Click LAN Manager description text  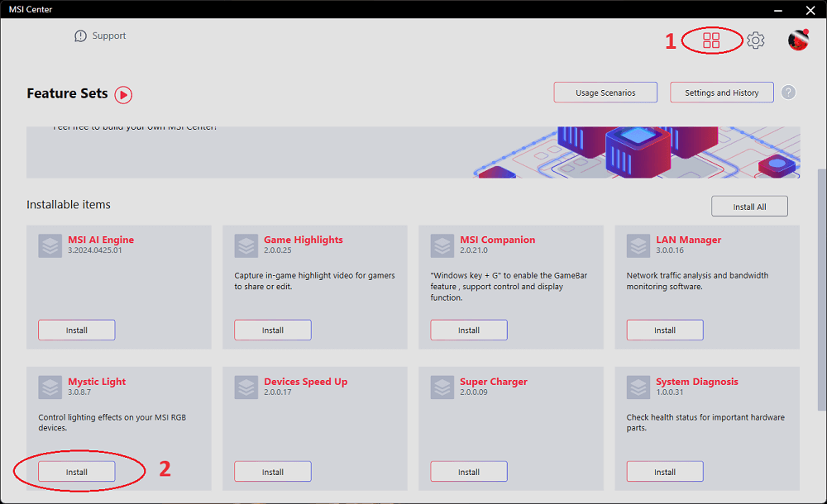pyautogui.click(x=697, y=281)
